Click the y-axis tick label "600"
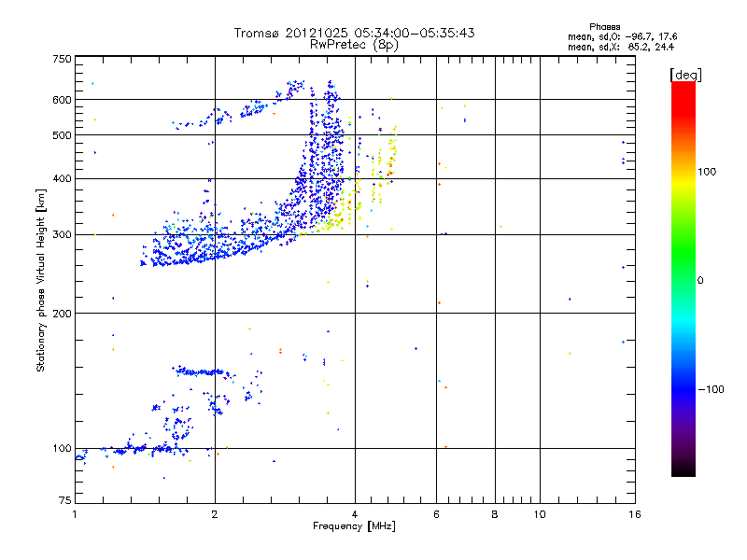The height and width of the screenshot is (560, 747). [x=62, y=100]
